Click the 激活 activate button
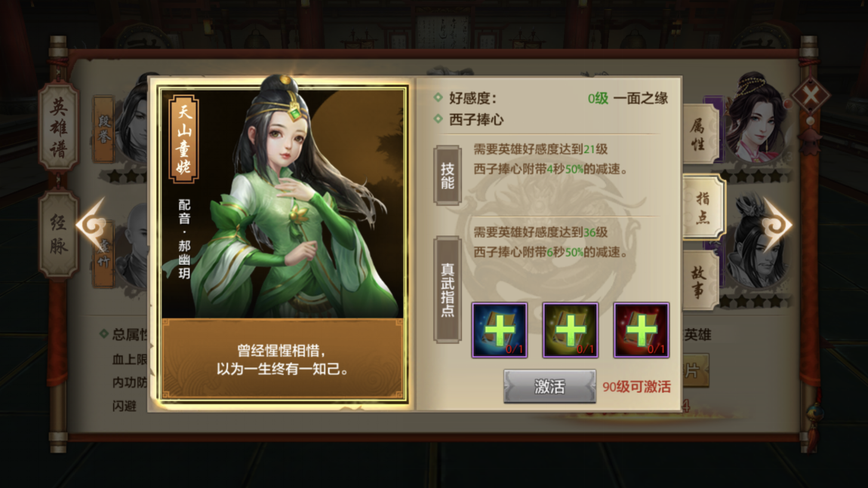This screenshot has width=868, height=488. (x=549, y=385)
